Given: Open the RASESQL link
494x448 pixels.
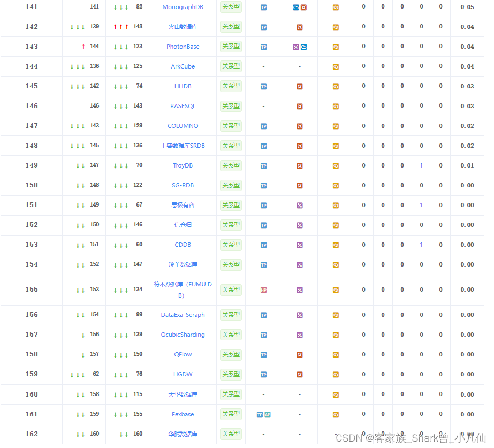Looking at the screenshot, I should (183, 106).
